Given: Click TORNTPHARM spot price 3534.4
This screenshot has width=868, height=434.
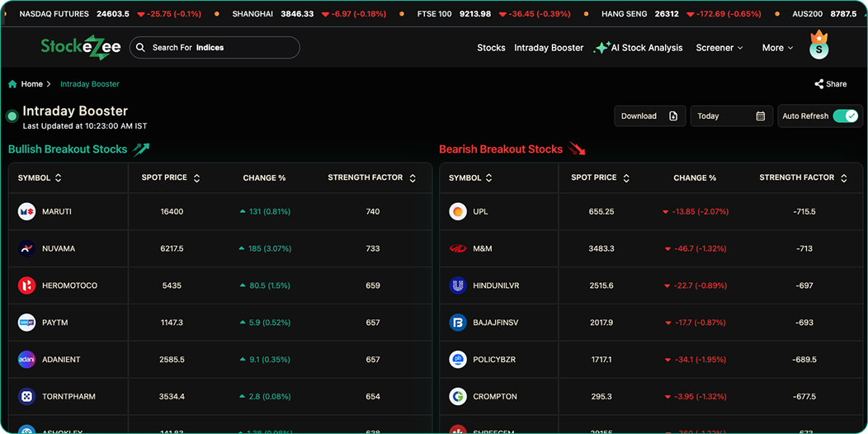Looking at the screenshot, I should [172, 396].
